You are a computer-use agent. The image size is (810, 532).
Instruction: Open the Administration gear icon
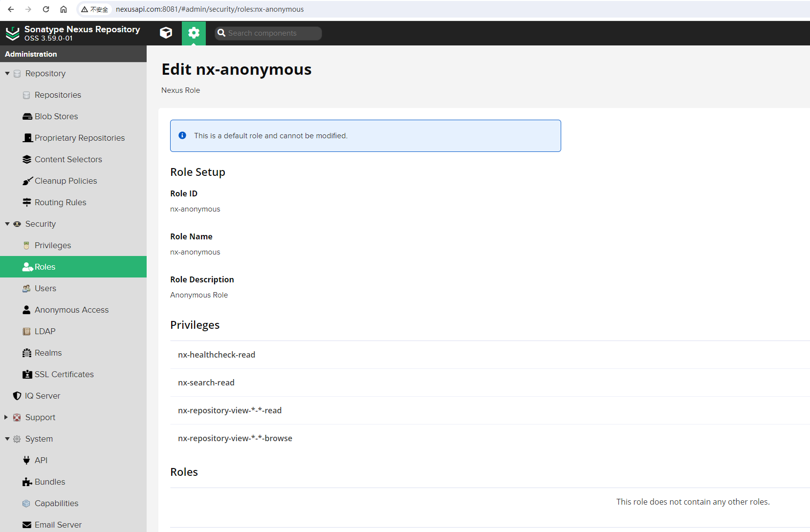[194, 33]
